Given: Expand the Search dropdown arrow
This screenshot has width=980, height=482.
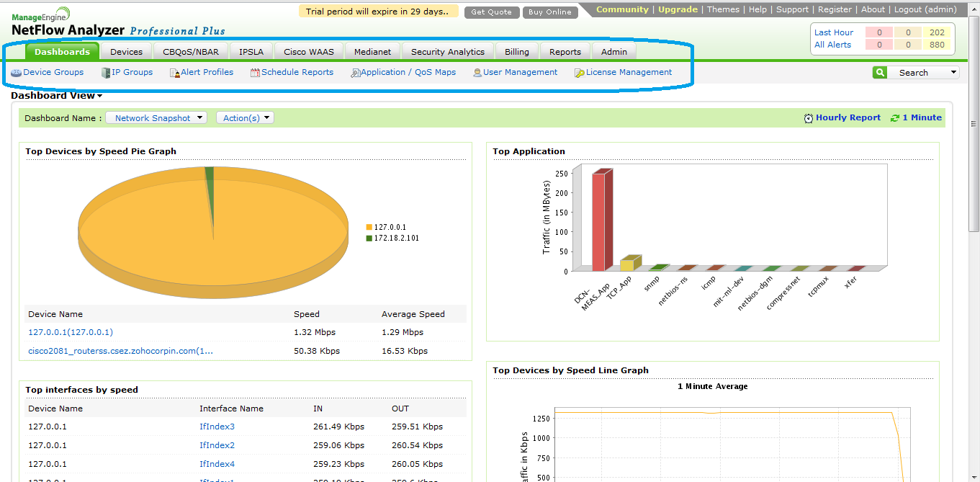Looking at the screenshot, I should click(954, 72).
